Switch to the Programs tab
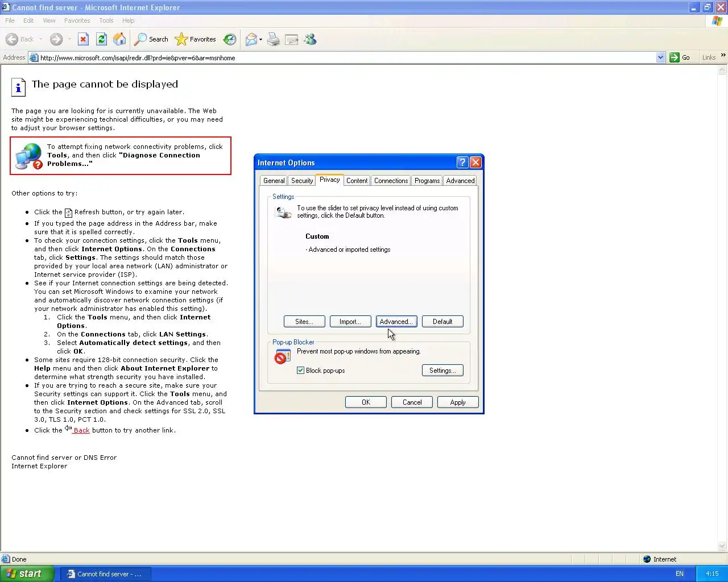Viewport: 728px width, 582px height. (427, 181)
